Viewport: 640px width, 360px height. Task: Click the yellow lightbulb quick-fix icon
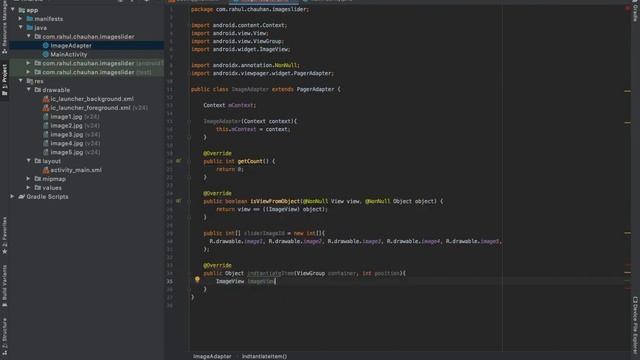197,280
